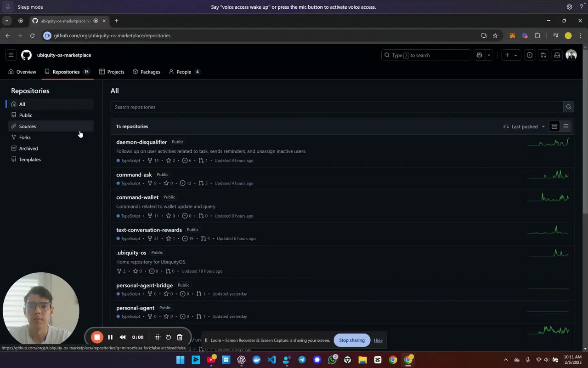
Task: Click the Loom rewind button
Action: (123, 337)
